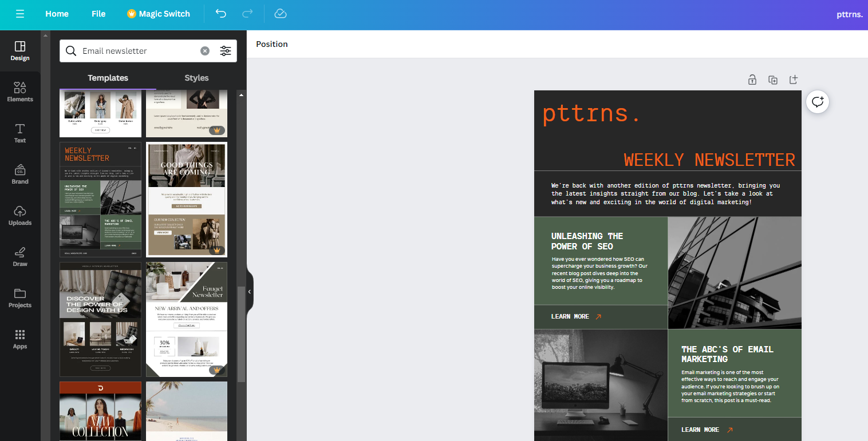Image resolution: width=868 pixels, height=441 pixels.
Task: Select the Weekly Newsletter template thumbnail
Action: [101, 200]
